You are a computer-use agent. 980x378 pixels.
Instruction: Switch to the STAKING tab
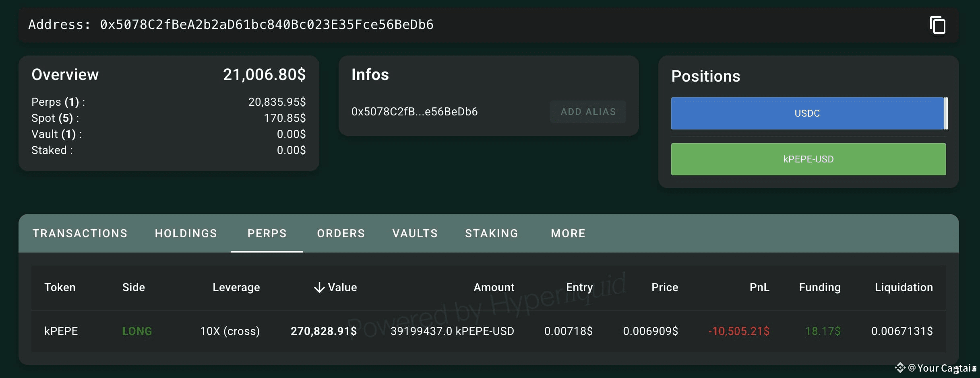[491, 233]
